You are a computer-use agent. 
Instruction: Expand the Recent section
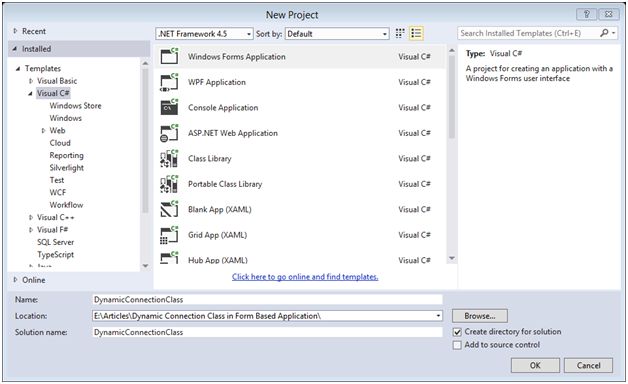(16, 31)
